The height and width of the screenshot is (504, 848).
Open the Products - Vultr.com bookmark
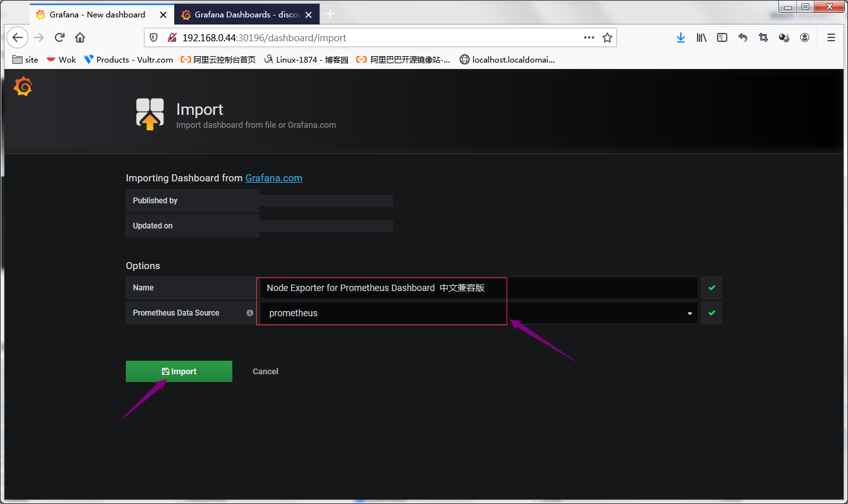point(128,59)
